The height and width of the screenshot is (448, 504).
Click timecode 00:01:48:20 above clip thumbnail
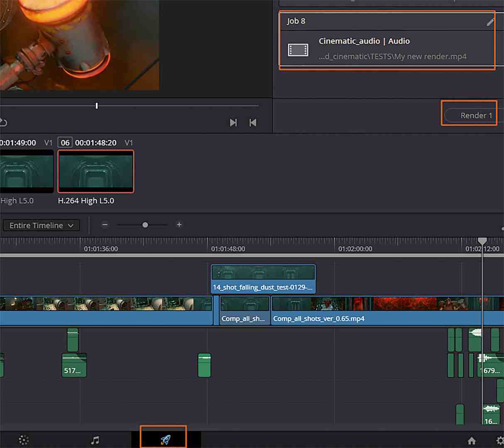[x=96, y=143]
